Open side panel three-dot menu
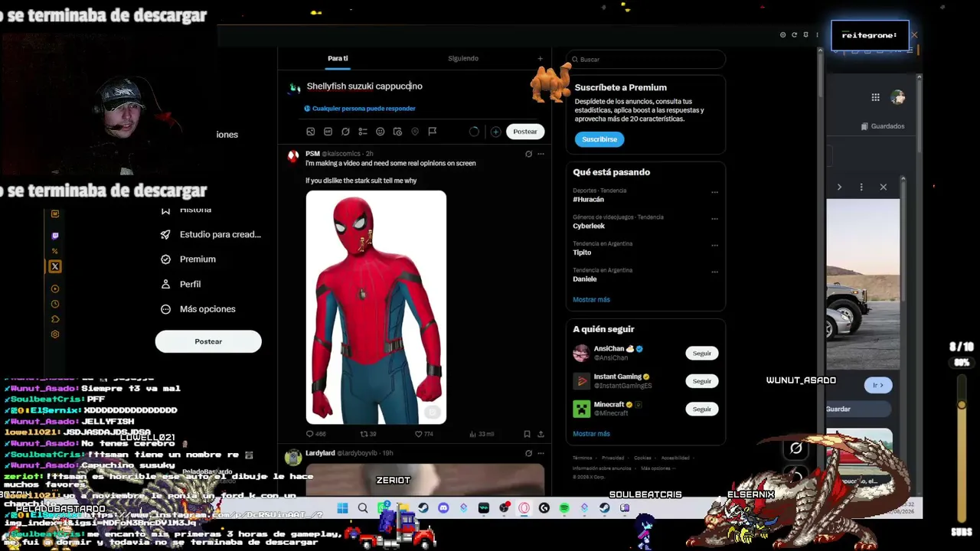Image resolution: width=980 pixels, height=551 pixels. pos(817,34)
